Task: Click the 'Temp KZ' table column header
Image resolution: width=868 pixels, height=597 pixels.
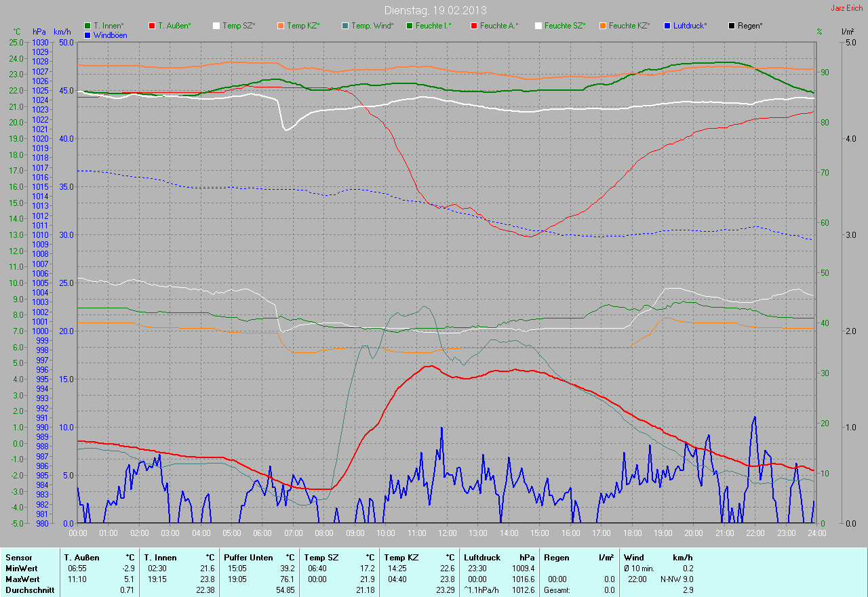Action: [401, 557]
